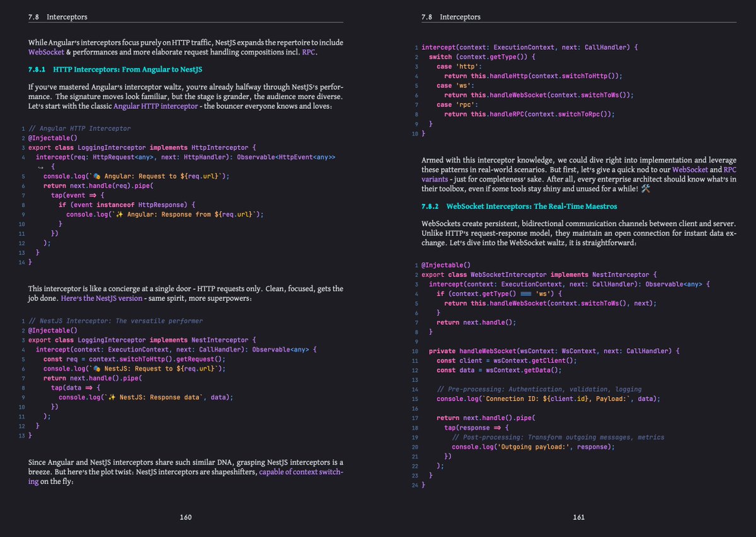Viewport: 756px width, 537px height.
Task: Click 'if (event instanceof HttpResponse) {' code line
Action: [127, 205]
